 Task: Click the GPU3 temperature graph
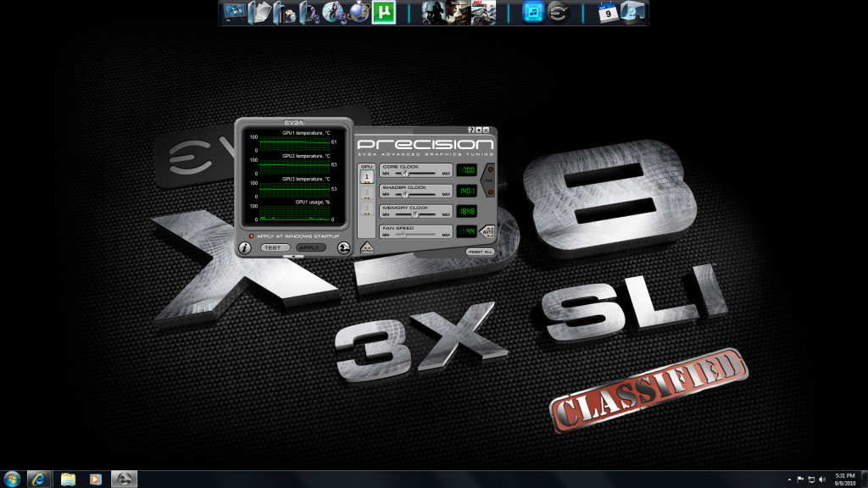click(294, 189)
